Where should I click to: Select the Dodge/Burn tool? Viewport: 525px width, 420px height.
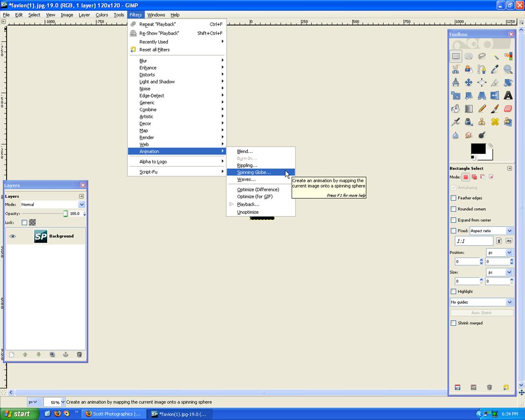482,135
